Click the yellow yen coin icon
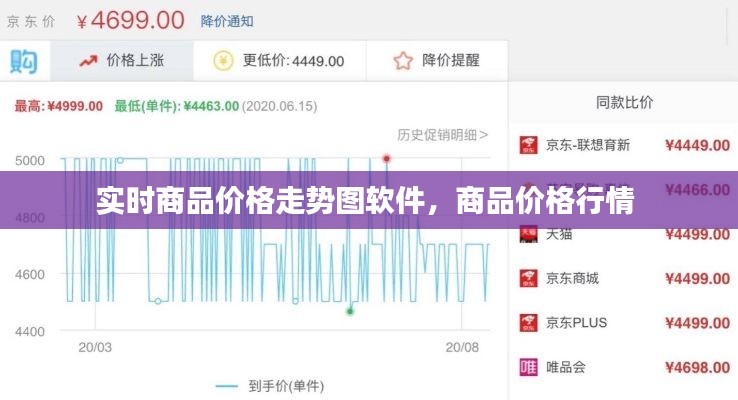 (x=223, y=61)
